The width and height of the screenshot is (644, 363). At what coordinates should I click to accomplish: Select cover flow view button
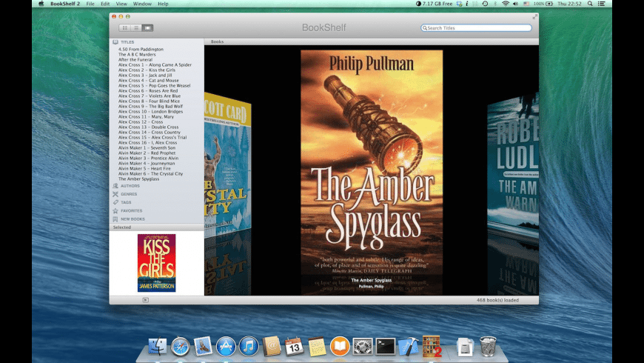click(x=147, y=28)
